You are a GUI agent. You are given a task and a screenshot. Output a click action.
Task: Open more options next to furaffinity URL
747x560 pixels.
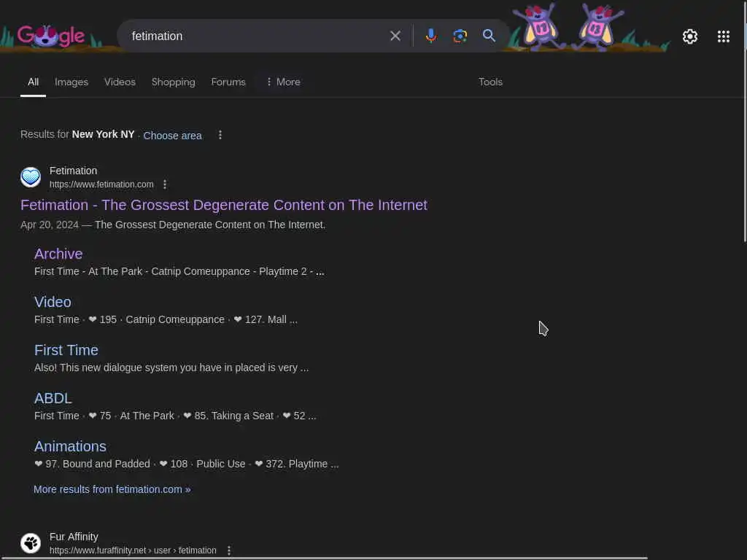coord(229,551)
